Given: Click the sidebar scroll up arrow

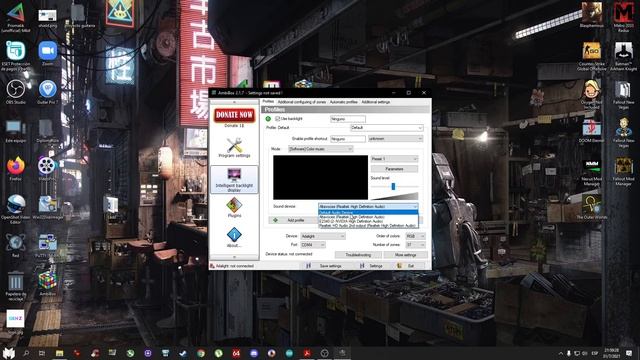Looking at the screenshot, I should pos(234,102).
